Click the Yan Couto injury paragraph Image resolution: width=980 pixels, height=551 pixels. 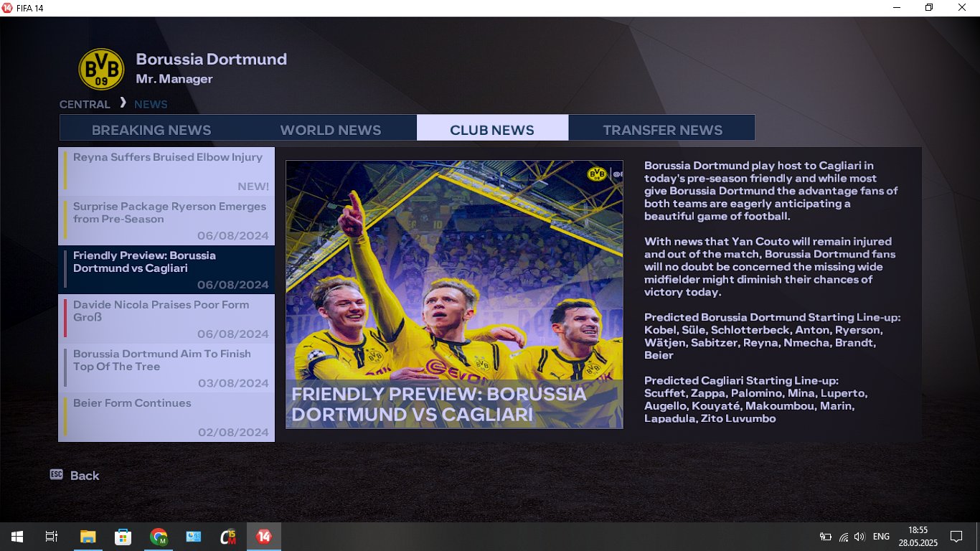click(x=770, y=267)
